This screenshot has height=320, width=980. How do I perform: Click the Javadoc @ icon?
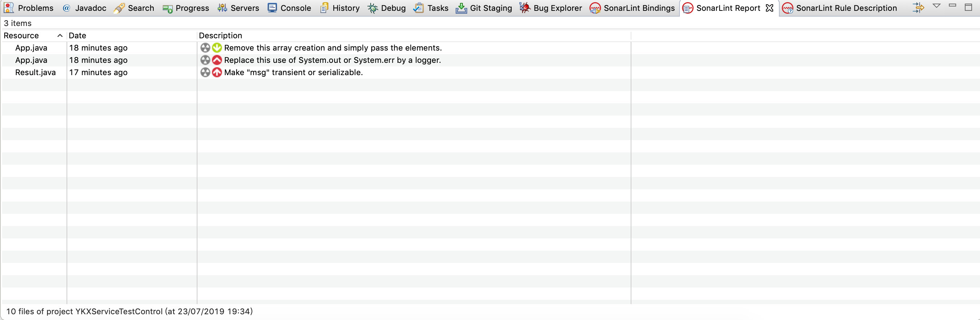66,8
